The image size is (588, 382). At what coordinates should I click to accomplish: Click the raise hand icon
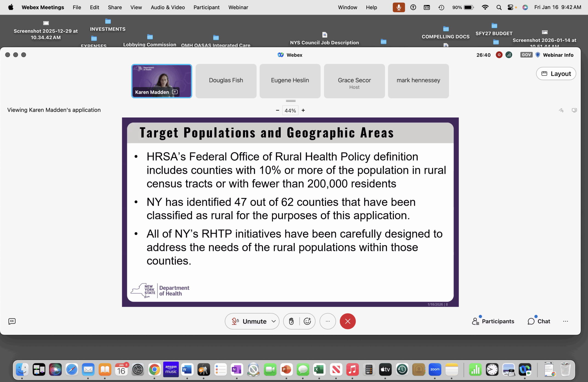(291, 321)
